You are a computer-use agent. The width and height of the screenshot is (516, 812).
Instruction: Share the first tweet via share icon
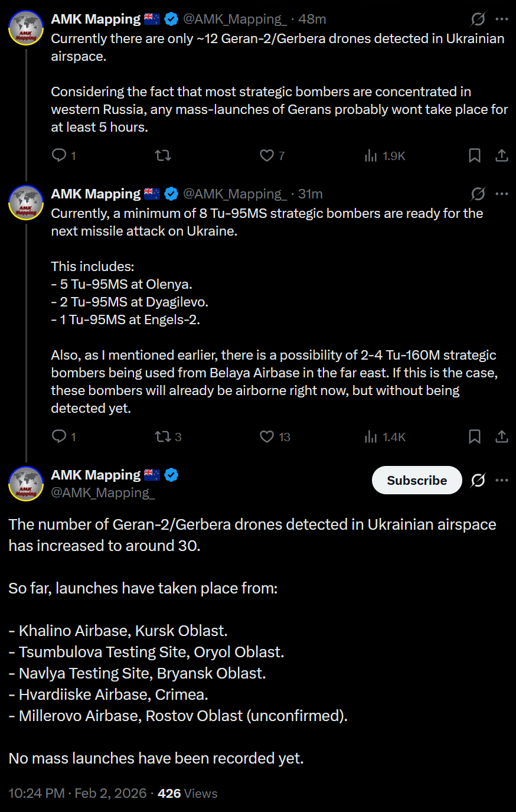pos(502,155)
